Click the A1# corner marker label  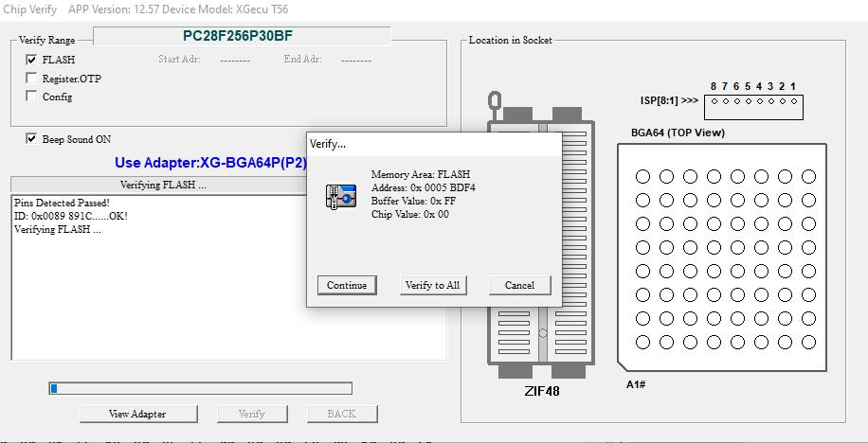pos(635,384)
